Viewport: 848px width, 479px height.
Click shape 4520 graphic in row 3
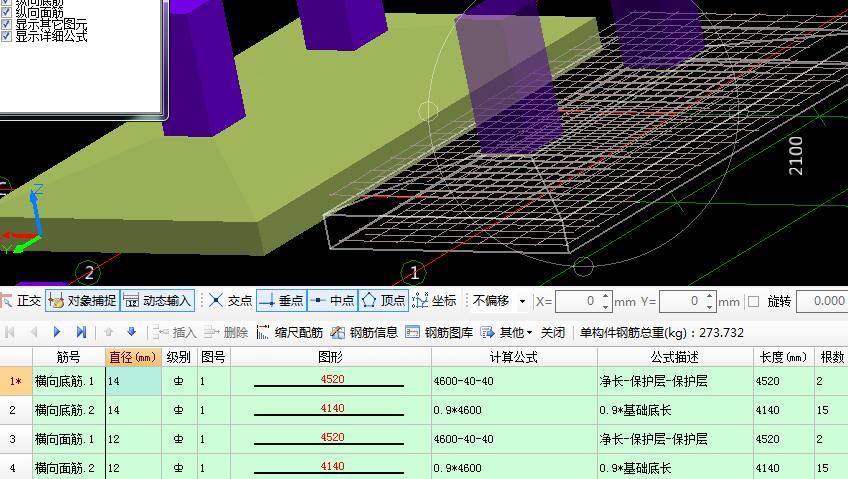pos(330,439)
